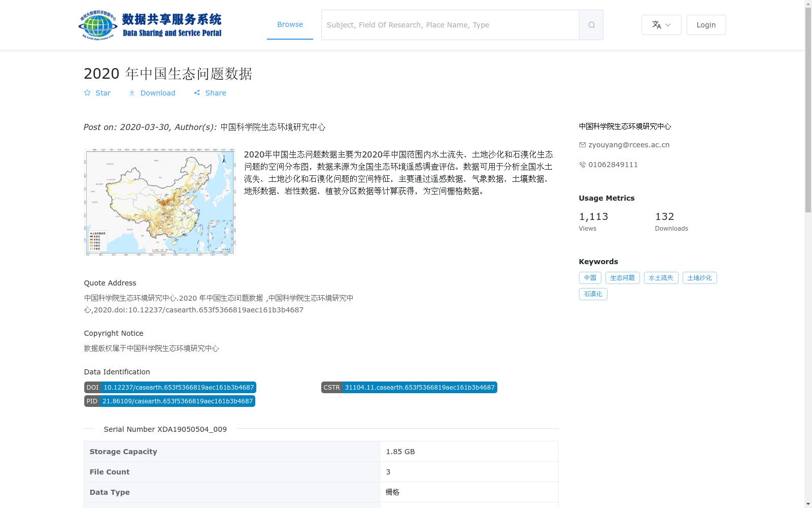This screenshot has height=508, width=812.
Task: Click the star outline icon
Action: tap(87, 93)
